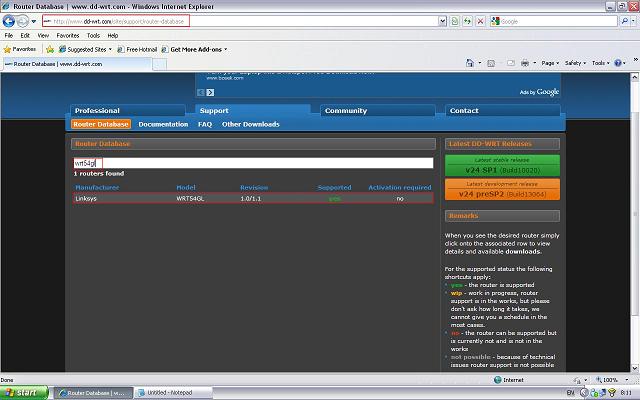The height and width of the screenshot is (400, 640).
Task: Open the Favorites menu
Action: pos(68,36)
